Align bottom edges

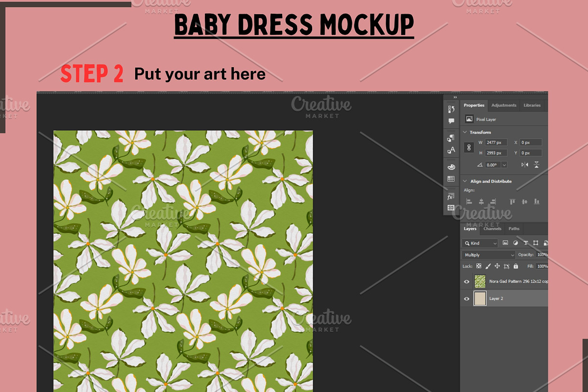pyautogui.click(x=537, y=201)
